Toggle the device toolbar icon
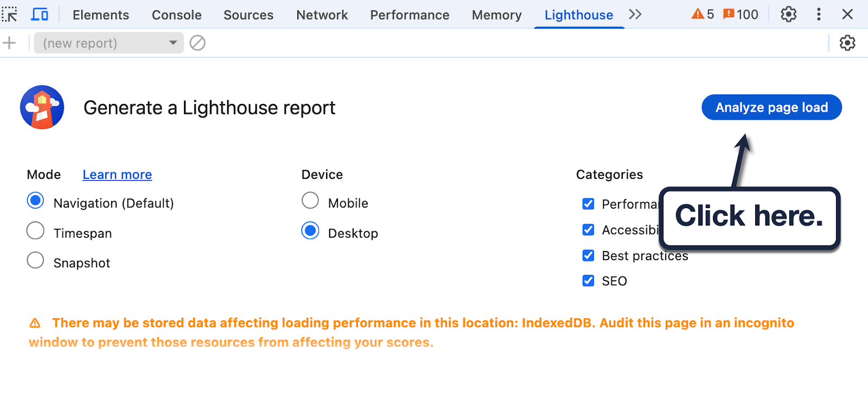This screenshot has width=868, height=393. (x=40, y=14)
